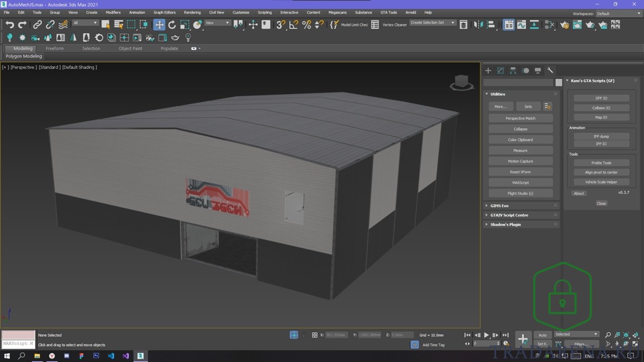Select the Freeform ribbon tab
The image size is (644, 362).
coord(55,49)
